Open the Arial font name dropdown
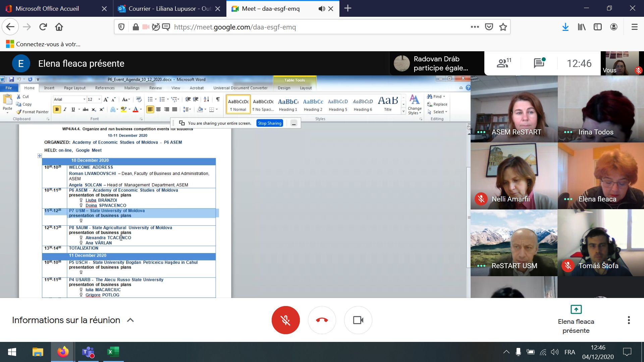The image size is (644, 362). [x=84, y=99]
